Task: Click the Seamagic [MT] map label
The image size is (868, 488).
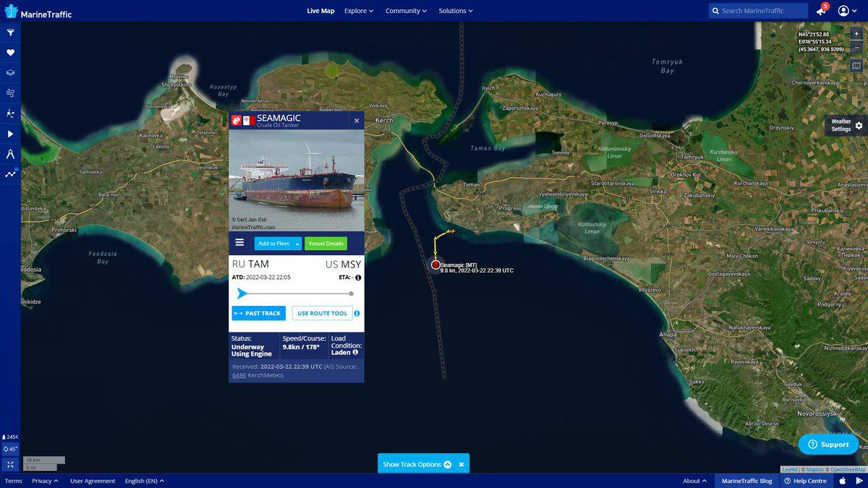Action: click(459, 265)
